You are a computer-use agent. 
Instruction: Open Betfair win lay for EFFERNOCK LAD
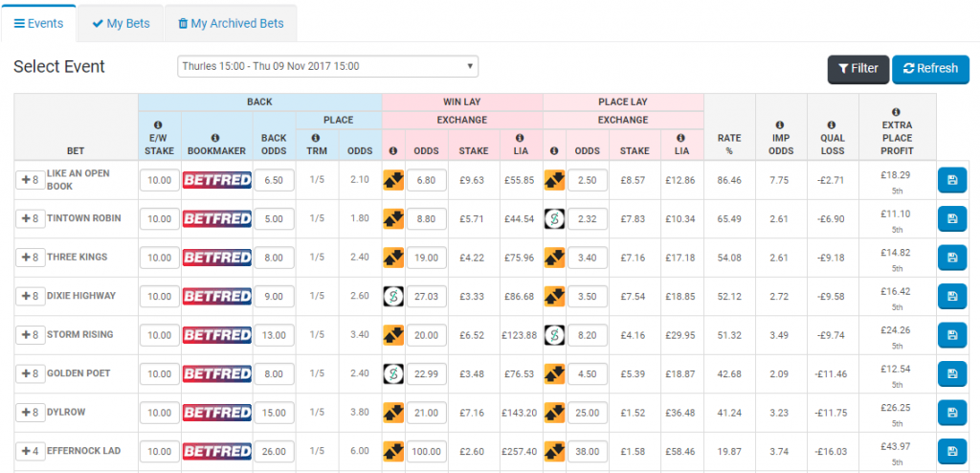[x=393, y=452]
